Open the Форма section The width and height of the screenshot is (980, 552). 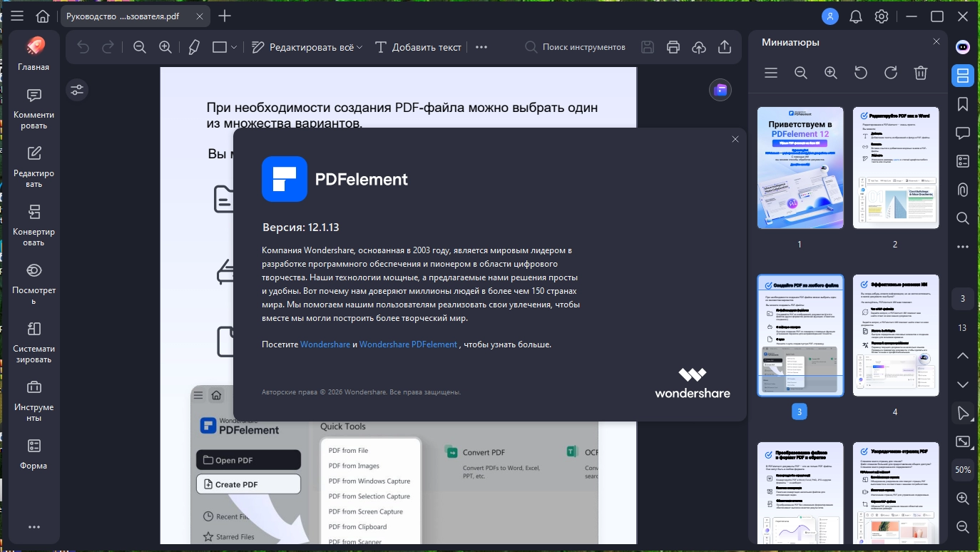click(x=34, y=454)
